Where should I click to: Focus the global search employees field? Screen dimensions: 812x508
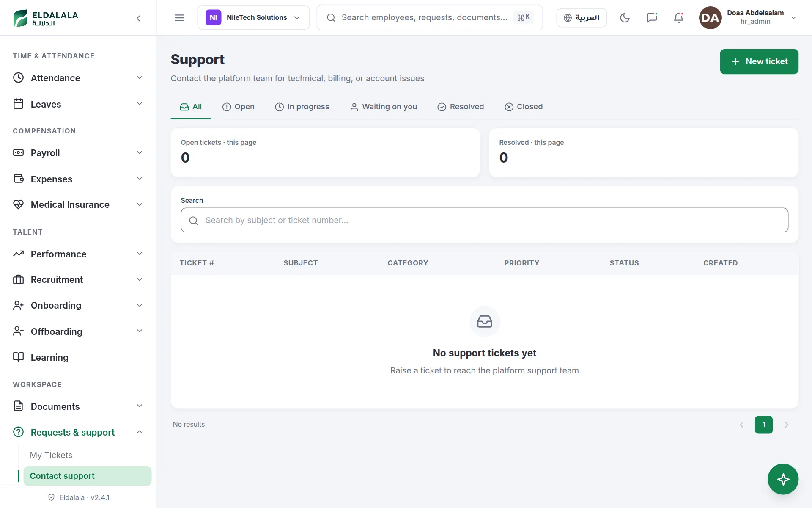coord(429,18)
